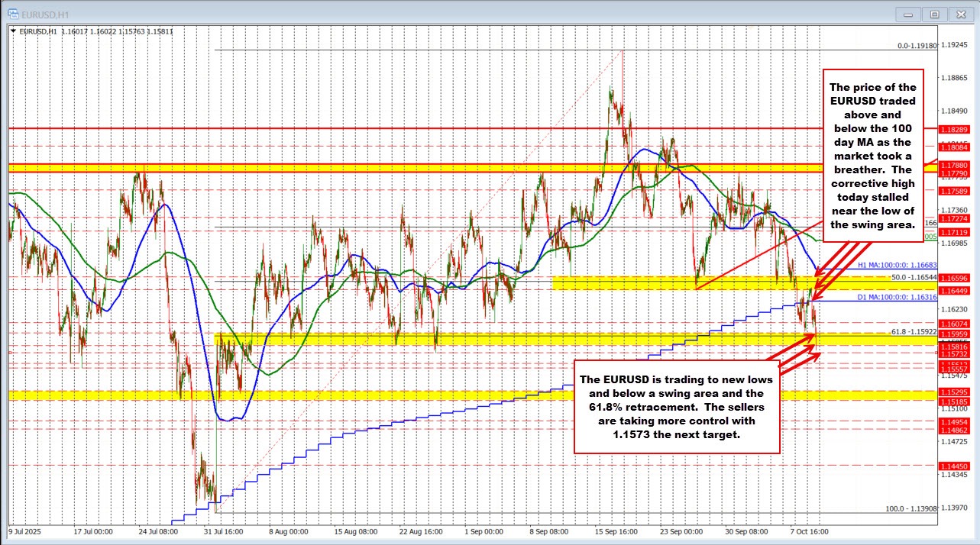Screen dimensions: 980x545
Task: Click the red 1.16074 price level label
Action: tap(954, 324)
